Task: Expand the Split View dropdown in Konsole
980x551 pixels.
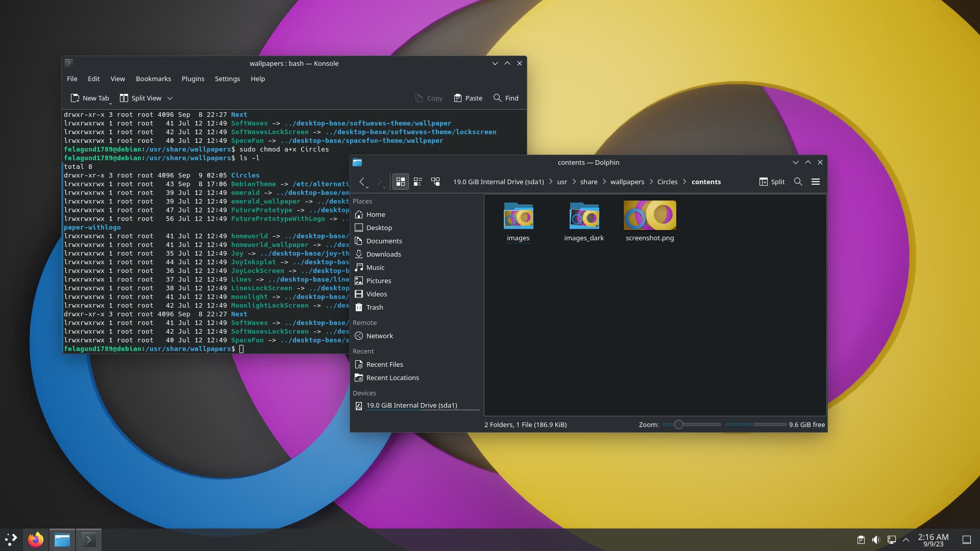Action: [170, 98]
